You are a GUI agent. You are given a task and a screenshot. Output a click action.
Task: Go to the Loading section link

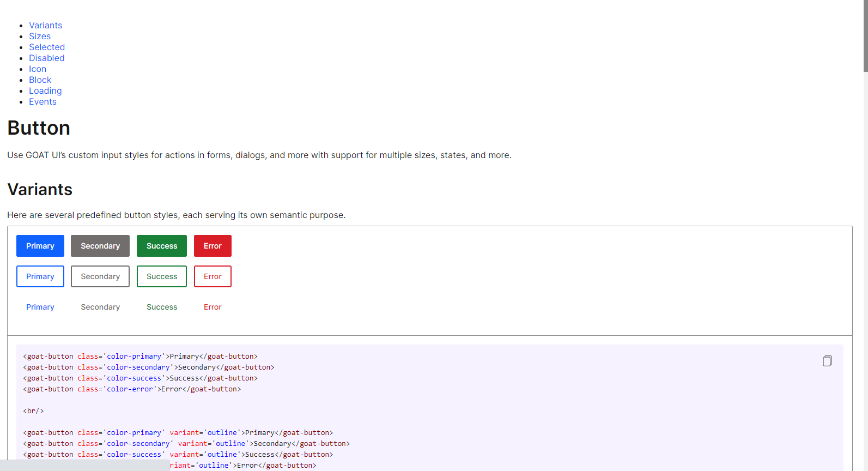[x=45, y=90]
